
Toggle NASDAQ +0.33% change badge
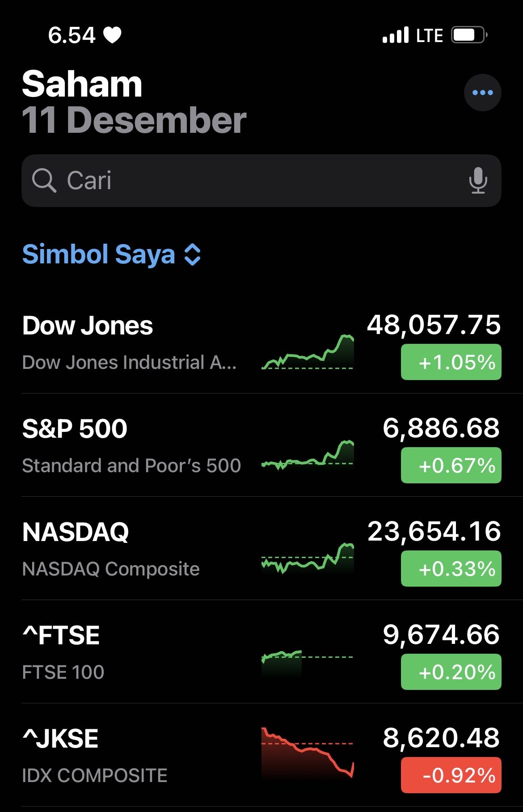(451, 569)
